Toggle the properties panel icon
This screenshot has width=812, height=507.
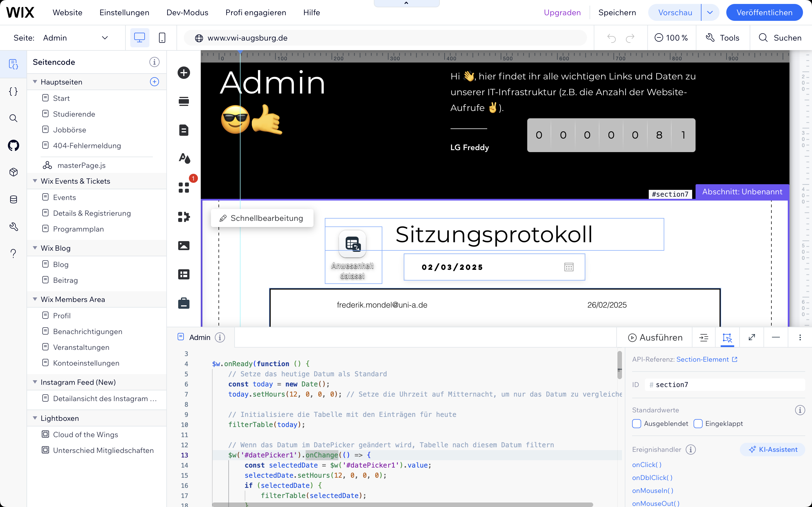click(727, 337)
